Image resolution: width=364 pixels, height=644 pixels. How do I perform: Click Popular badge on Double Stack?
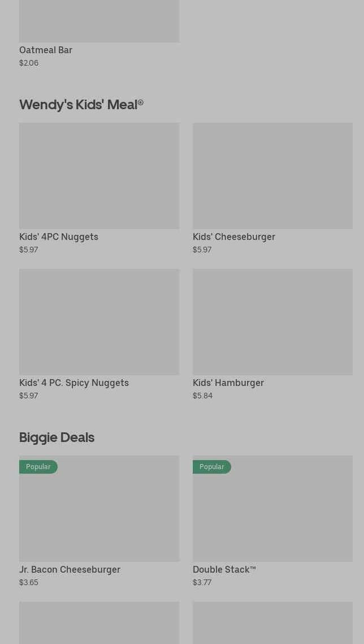pyautogui.click(x=212, y=467)
